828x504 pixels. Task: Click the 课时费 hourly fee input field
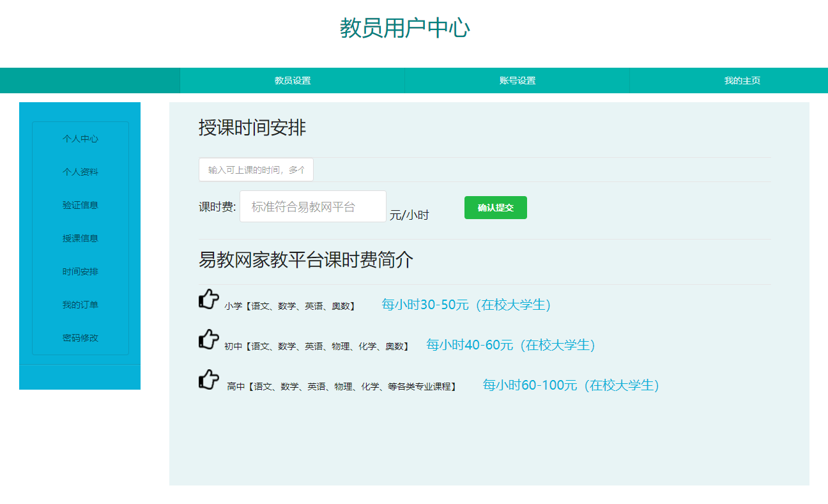pos(312,206)
